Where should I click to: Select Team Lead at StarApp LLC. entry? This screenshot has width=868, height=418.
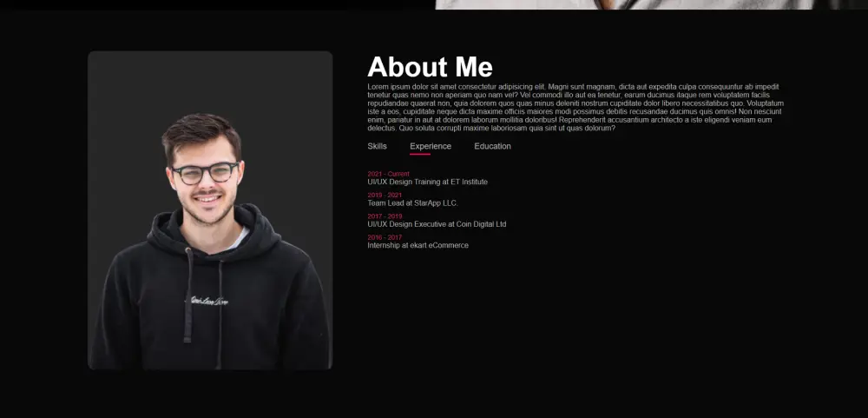click(x=412, y=202)
